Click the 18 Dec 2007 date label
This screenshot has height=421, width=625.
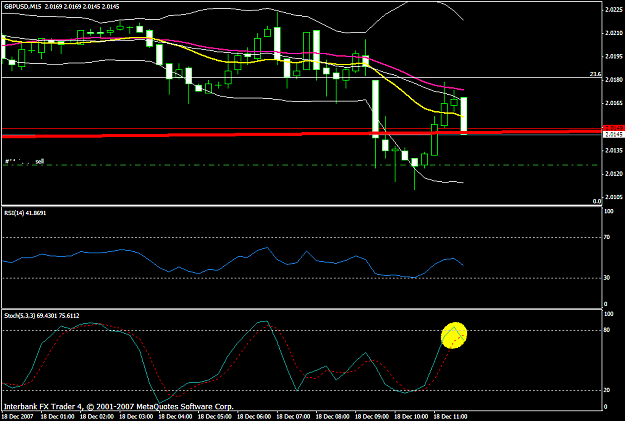[18, 417]
